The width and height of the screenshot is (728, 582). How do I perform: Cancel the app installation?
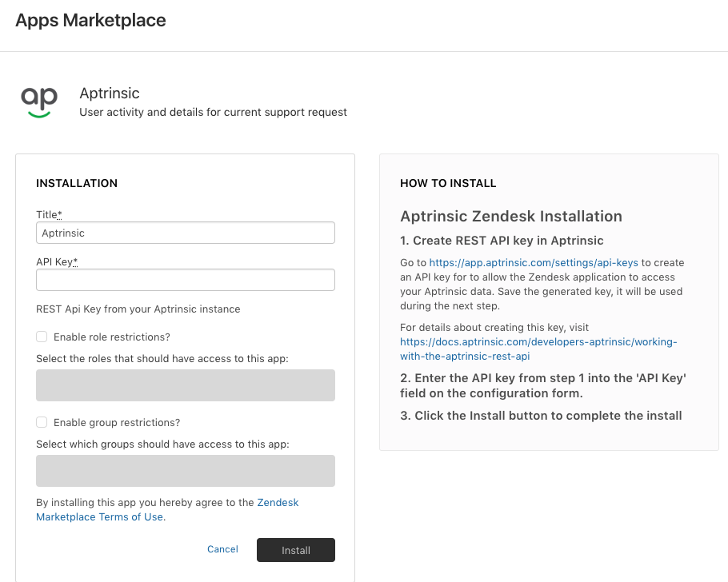[222, 549]
